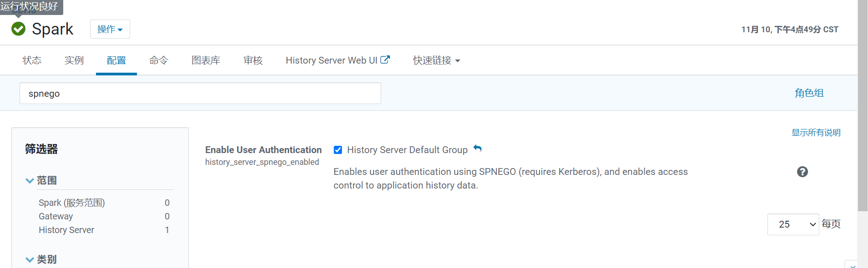Click the history_server_spnego_enabled property key
Image resolution: width=868 pixels, height=268 pixels.
coord(262,162)
